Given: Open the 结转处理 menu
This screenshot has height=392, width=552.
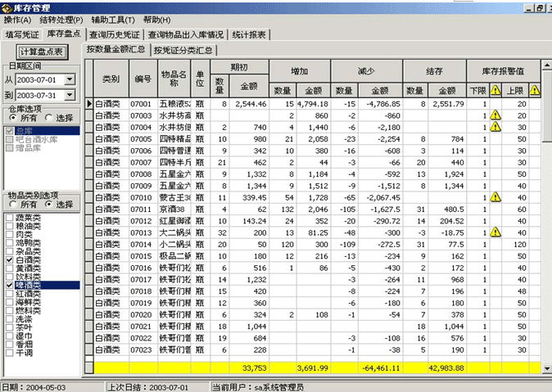Looking at the screenshot, I should pyautogui.click(x=60, y=19).
